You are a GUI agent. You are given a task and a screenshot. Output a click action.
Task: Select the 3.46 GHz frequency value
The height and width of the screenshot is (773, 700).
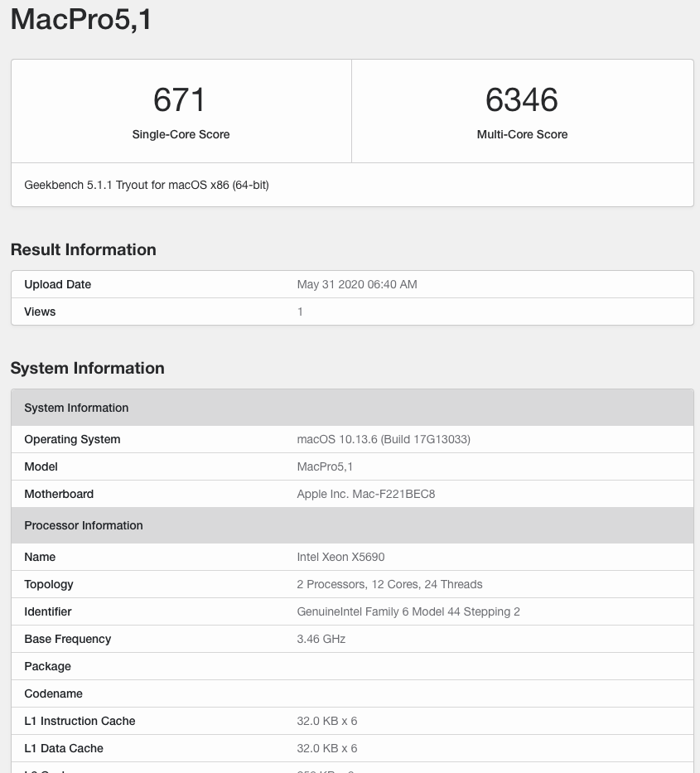click(x=321, y=639)
